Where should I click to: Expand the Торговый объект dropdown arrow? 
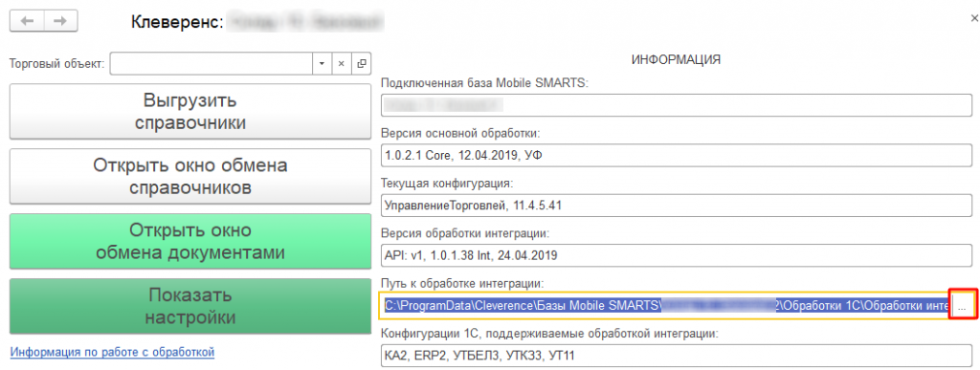(x=322, y=64)
